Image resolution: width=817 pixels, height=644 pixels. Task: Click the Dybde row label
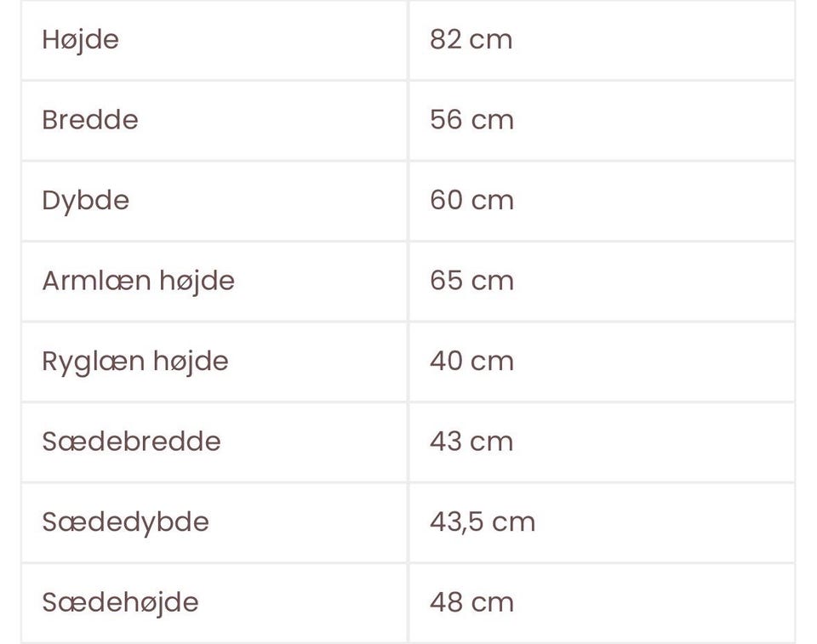[85, 201]
